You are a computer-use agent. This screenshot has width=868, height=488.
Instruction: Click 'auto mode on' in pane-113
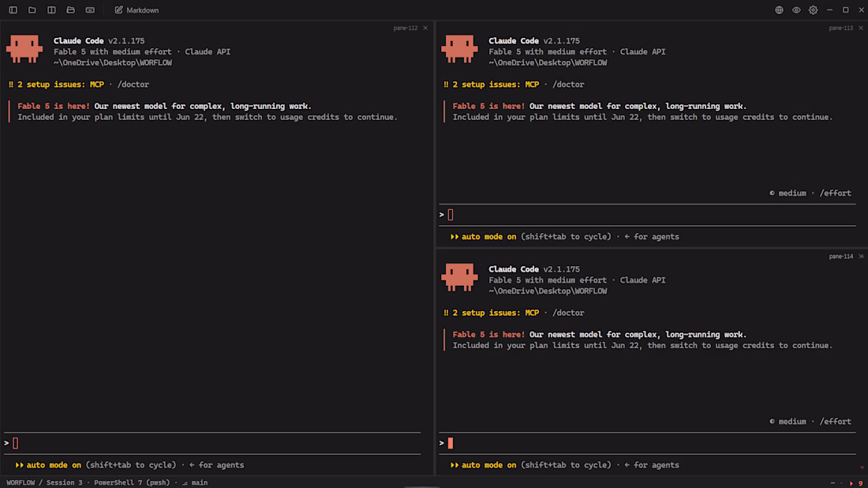(488, 237)
